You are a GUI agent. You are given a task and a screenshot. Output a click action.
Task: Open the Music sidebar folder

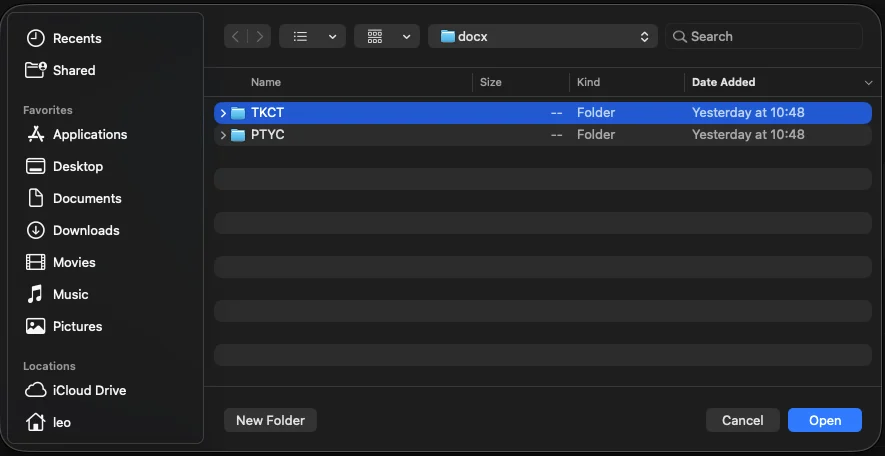[x=57, y=294]
